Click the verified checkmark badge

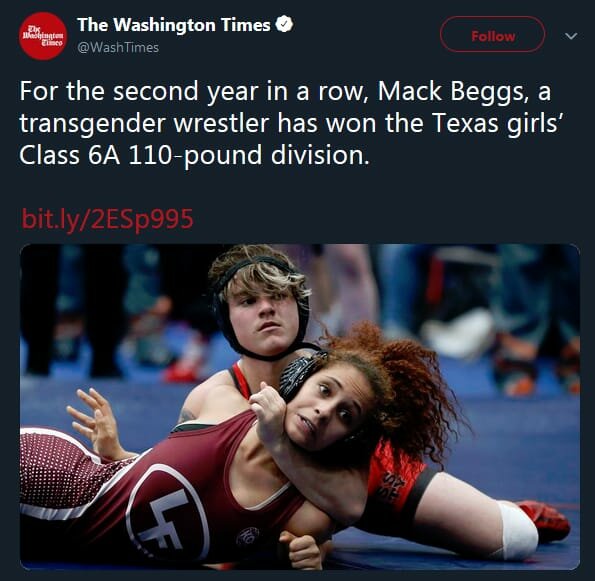point(284,25)
